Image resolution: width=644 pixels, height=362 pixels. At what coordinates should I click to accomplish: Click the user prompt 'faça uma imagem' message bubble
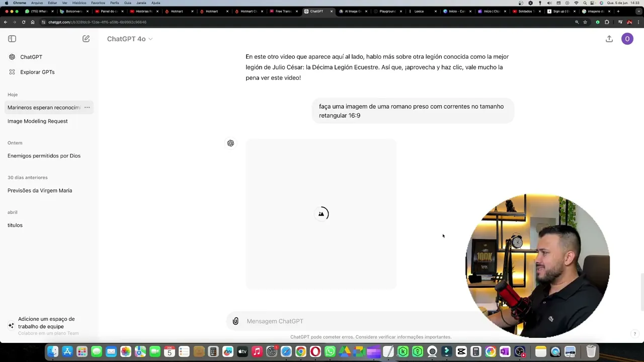413,111
